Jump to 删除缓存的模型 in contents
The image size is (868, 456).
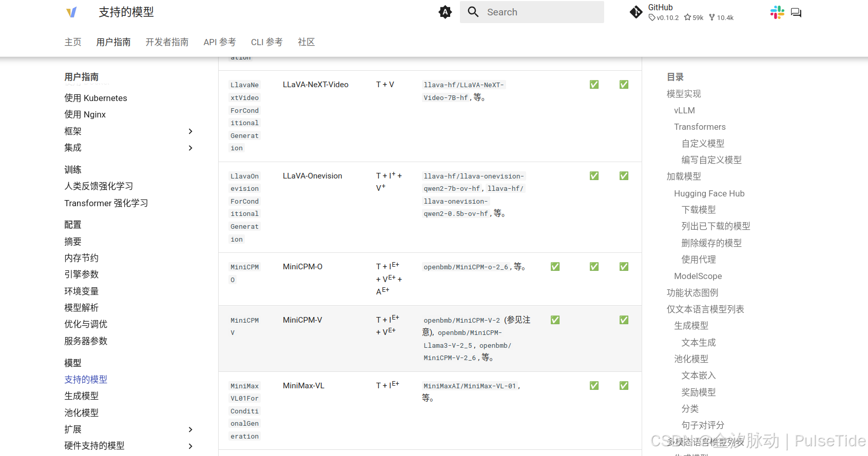point(711,243)
